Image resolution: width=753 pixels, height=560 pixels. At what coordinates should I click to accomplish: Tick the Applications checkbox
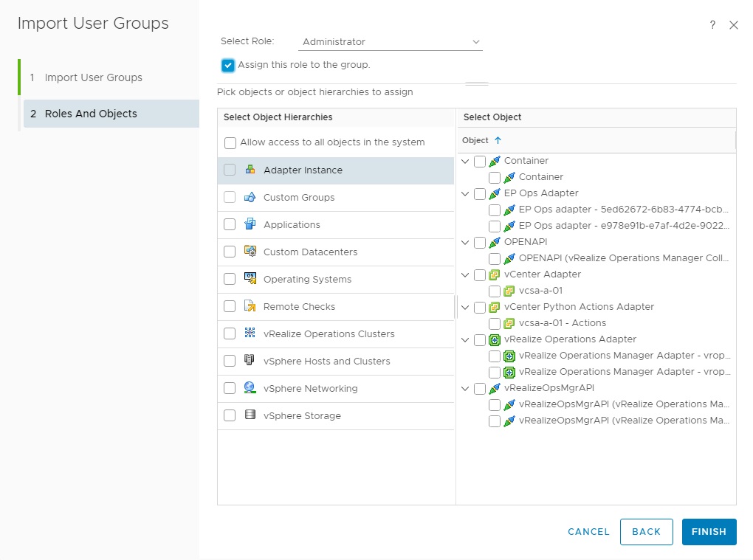click(x=230, y=224)
